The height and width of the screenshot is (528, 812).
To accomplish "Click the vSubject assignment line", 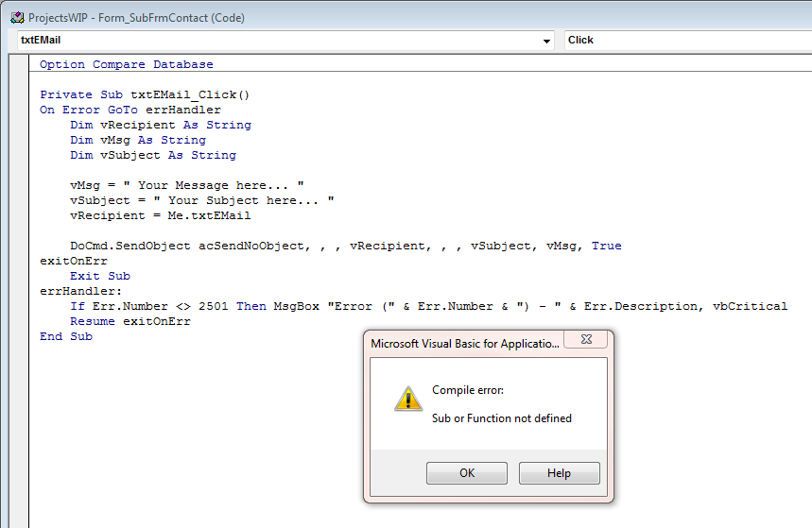I will click(x=202, y=200).
